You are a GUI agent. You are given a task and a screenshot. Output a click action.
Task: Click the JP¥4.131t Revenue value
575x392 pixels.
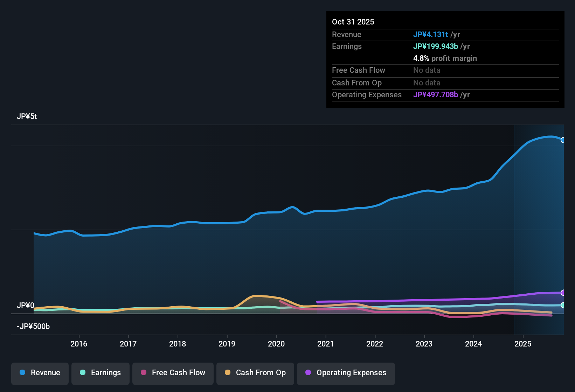[x=431, y=34]
